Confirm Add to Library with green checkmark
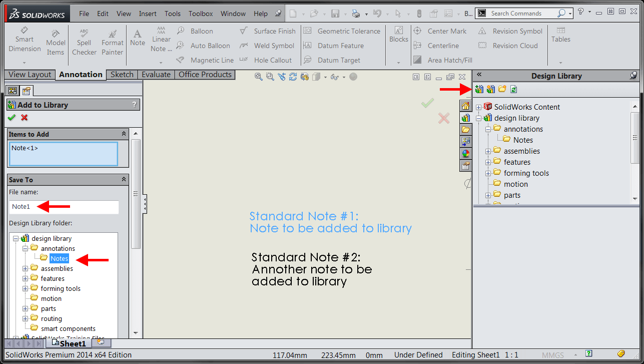 (12, 117)
